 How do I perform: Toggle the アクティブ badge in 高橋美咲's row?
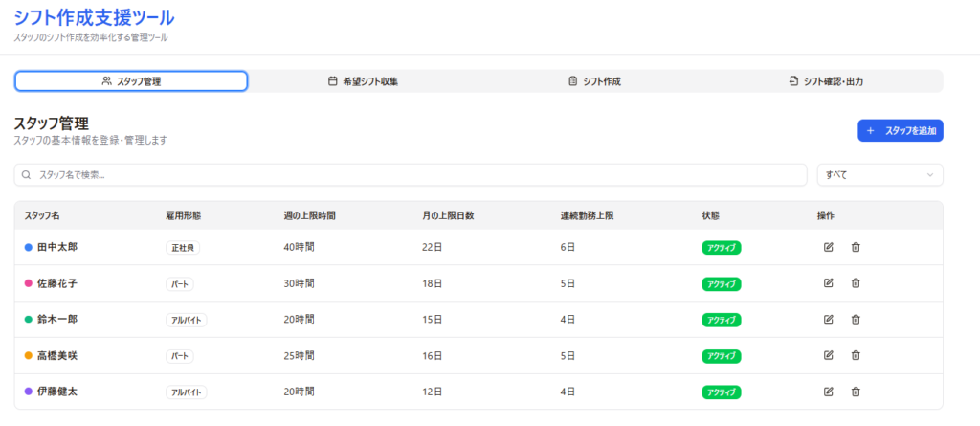click(722, 356)
